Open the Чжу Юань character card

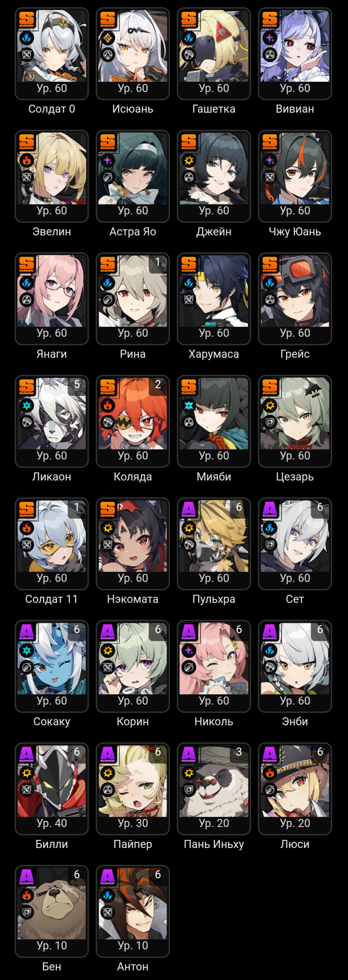point(295,176)
